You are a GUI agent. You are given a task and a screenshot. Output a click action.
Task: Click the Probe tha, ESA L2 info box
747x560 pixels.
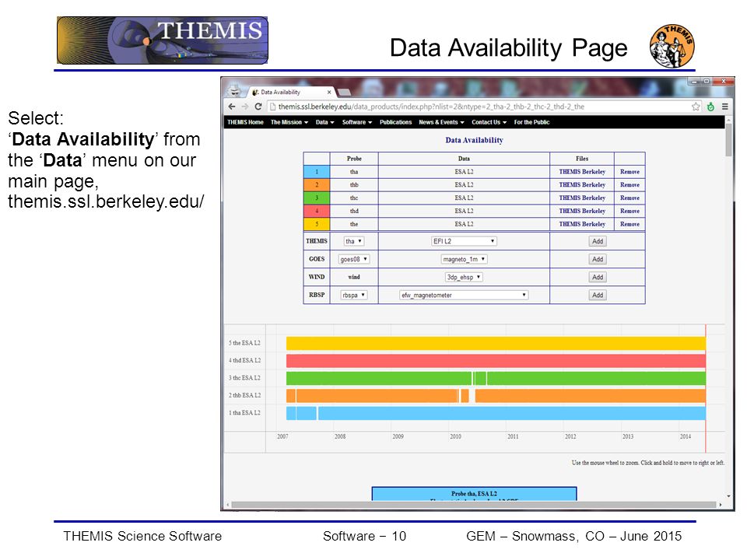tap(474, 494)
